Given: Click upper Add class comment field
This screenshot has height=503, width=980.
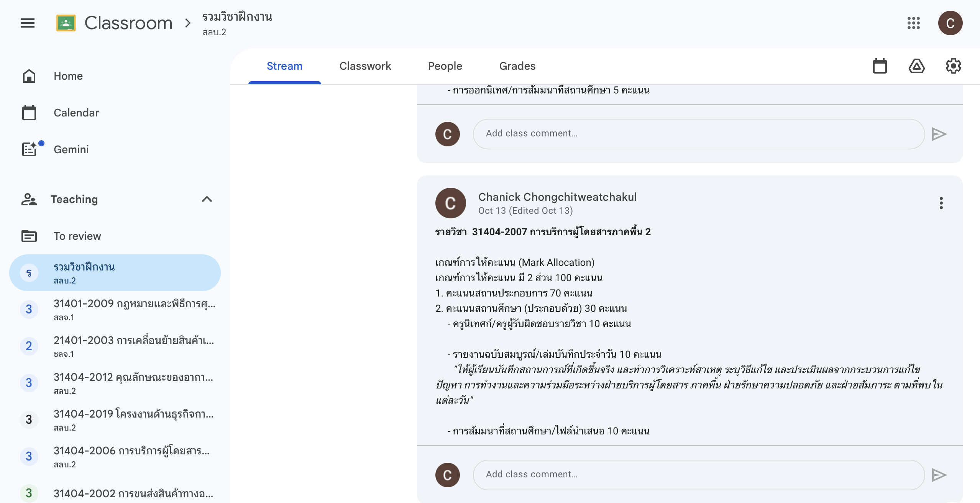Looking at the screenshot, I should [x=699, y=134].
